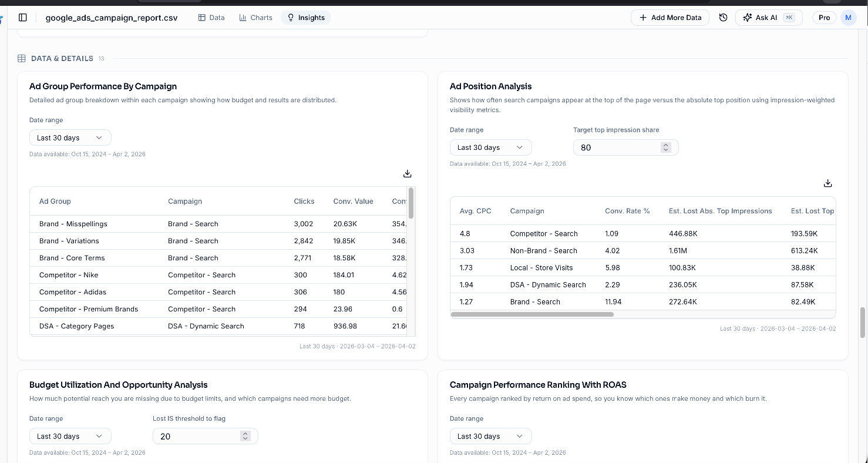Click the Data & Details grid icon
The image size is (868, 463).
21,58
